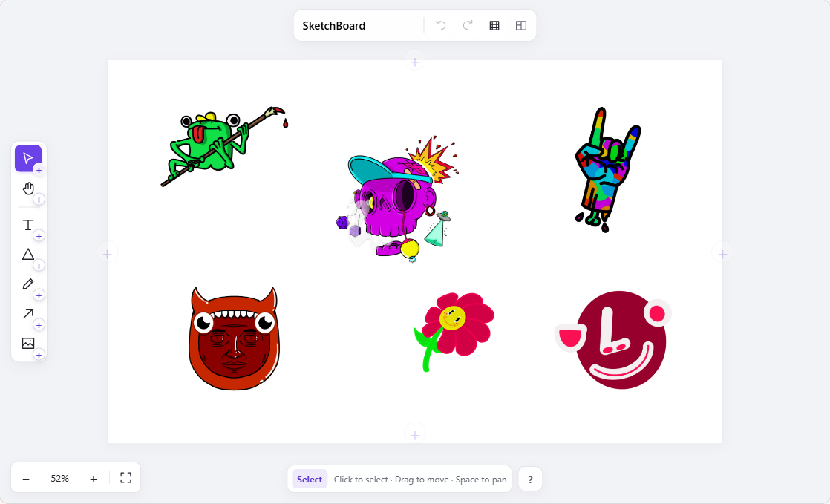Viewport: 830px width, 504px height.
Task: Click the Undo arrow
Action: pyautogui.click(x=441, y=25)
